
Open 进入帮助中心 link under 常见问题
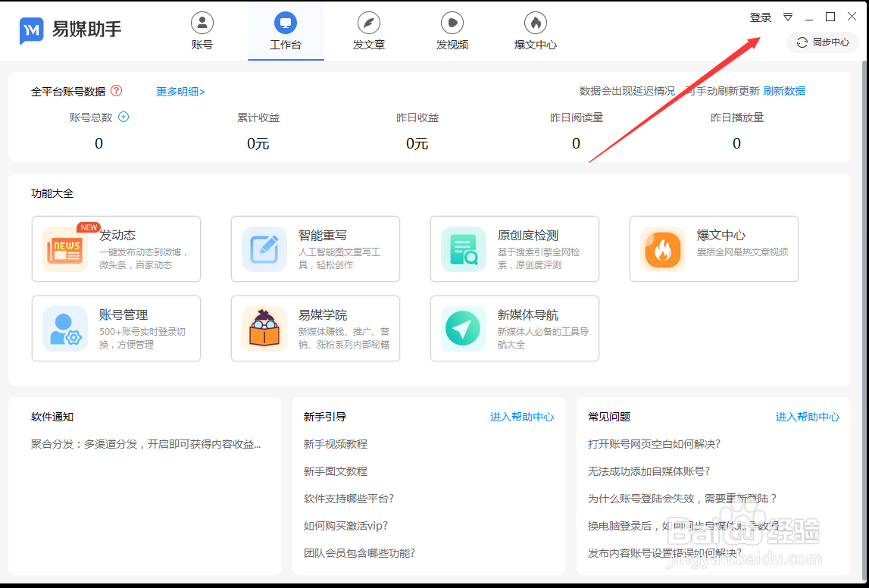(x=808, y=418)
